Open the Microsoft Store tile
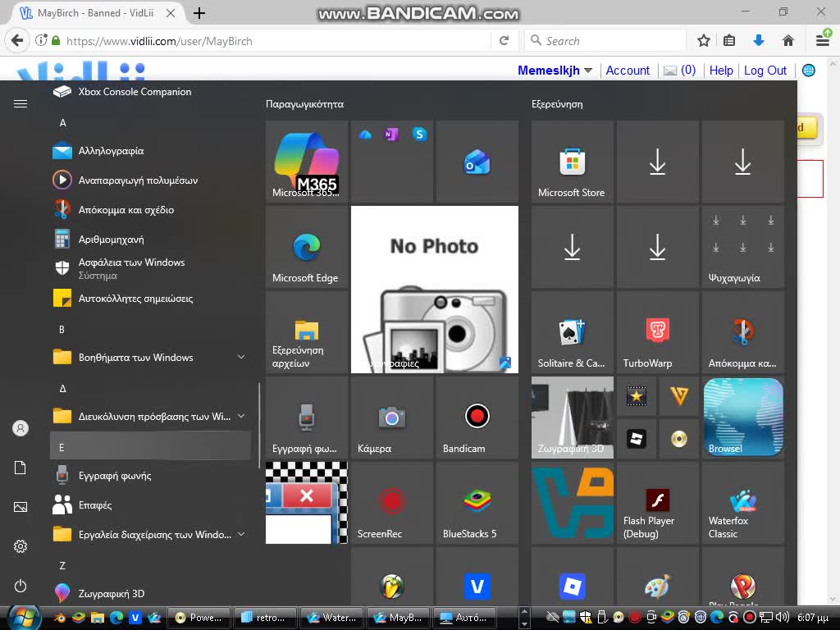The height and width of the screenshot is (630, 840). coord(572,162)
